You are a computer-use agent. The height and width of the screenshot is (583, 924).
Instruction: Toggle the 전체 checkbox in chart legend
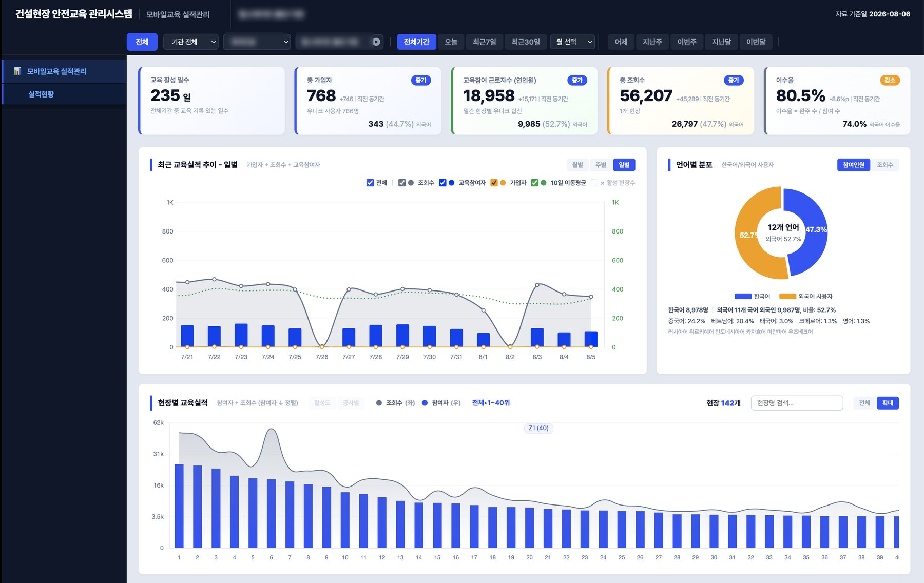370,183
